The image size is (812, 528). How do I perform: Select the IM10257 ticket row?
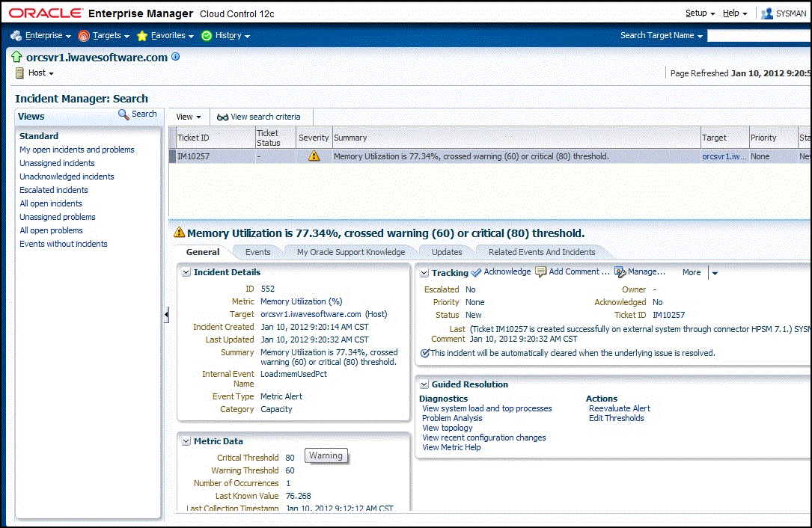pos(490,156)
